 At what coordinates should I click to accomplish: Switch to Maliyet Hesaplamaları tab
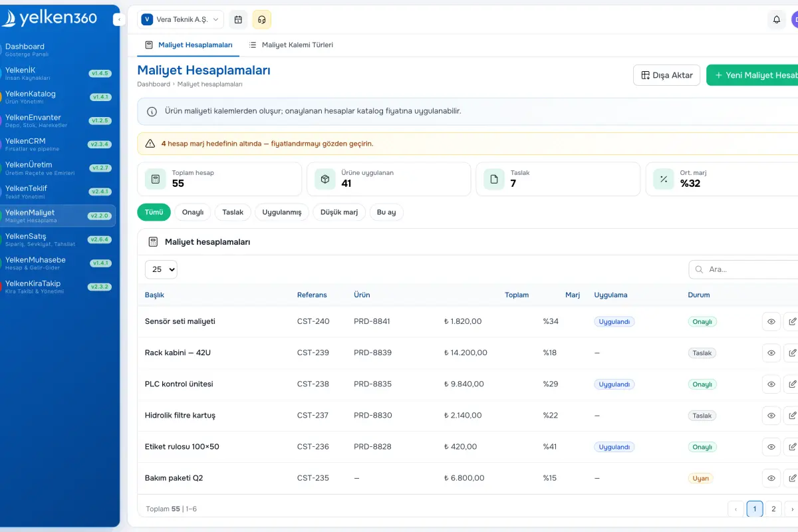click(x=188, y=45)
